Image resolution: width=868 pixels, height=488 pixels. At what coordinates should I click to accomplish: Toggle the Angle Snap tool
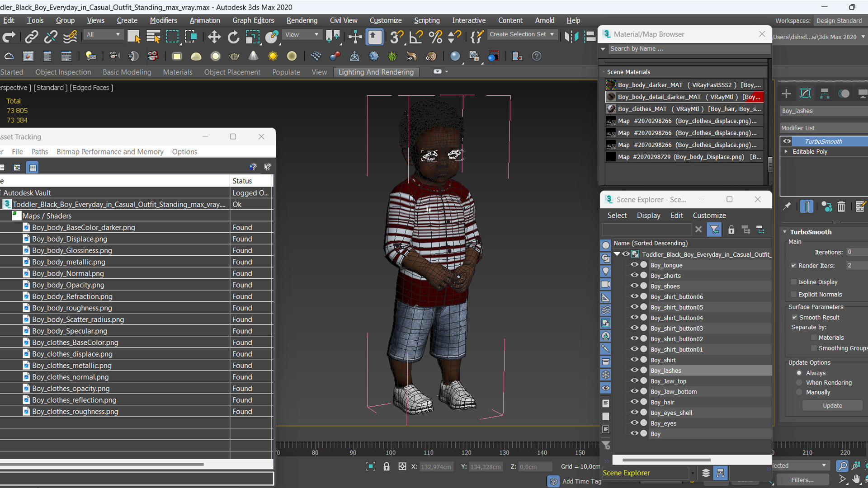point(415,37)
